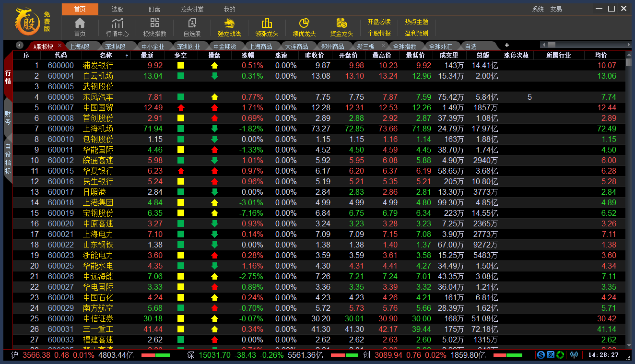Switch to the 选股 top tab

pyautogui.click(x=117, y=9)
